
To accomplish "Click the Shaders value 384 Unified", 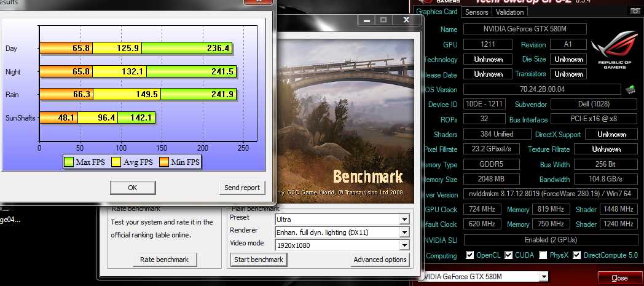I will tap(497, 134).
